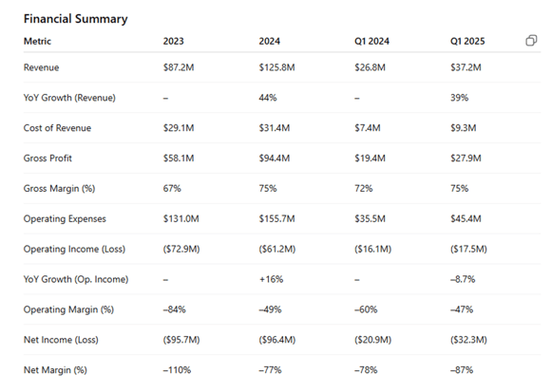Select the YoY Growth (Revenue) row label
Image resolution: width=551 pixels, height=392 pixels.
pos(69,98)
